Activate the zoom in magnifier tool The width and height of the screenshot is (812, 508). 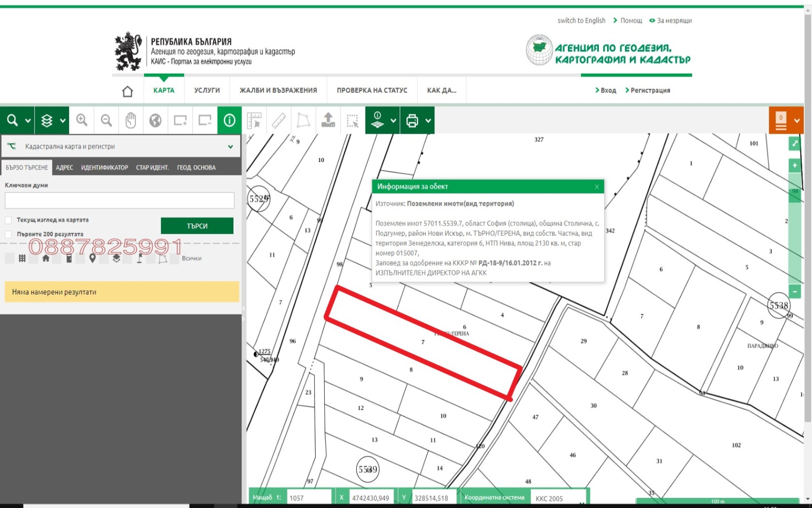click(82, 120)
